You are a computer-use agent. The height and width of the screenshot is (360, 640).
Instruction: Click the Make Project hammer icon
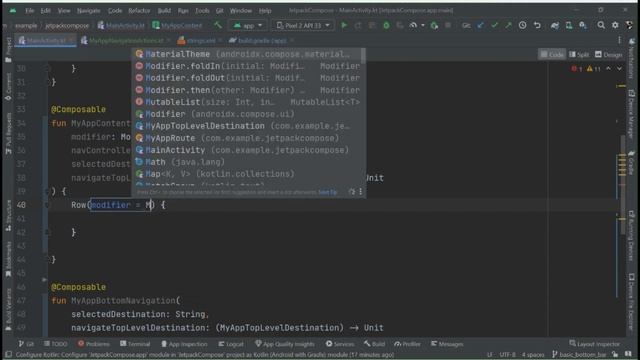[x=218, y=25]
